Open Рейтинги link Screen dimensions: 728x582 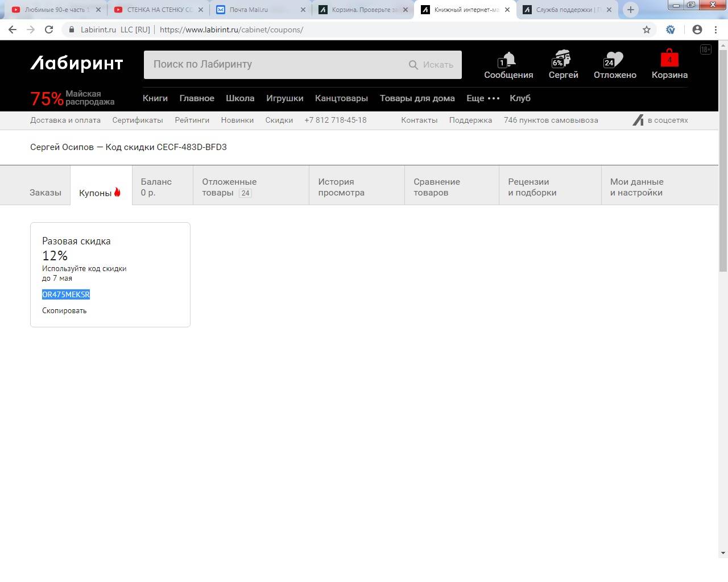pyautogui.click(x=192, y=120)
